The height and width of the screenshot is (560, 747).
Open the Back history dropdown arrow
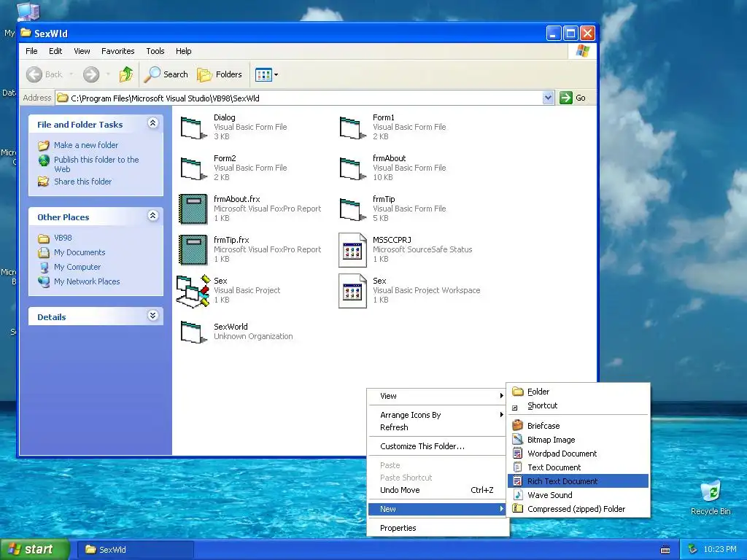pos(71,74)
